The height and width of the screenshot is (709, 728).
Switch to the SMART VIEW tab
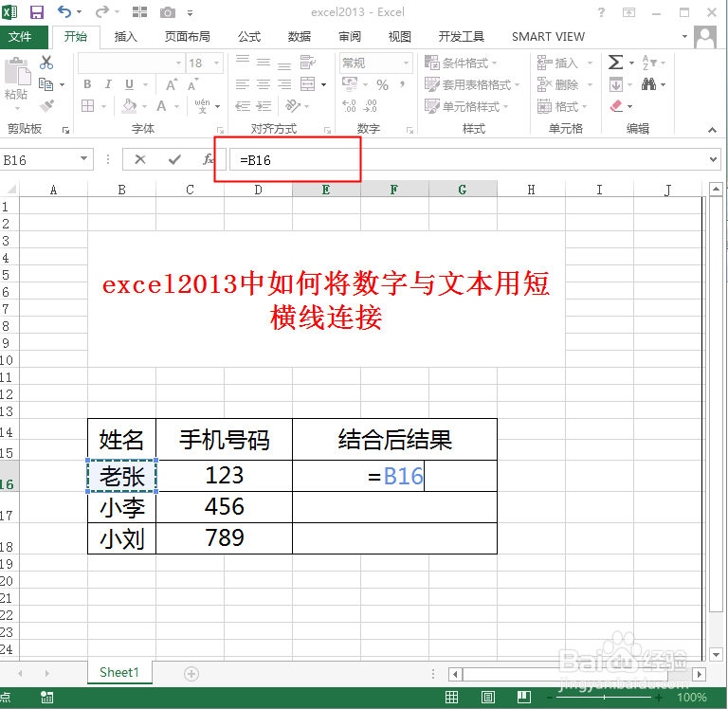click(x=548, y=37)
